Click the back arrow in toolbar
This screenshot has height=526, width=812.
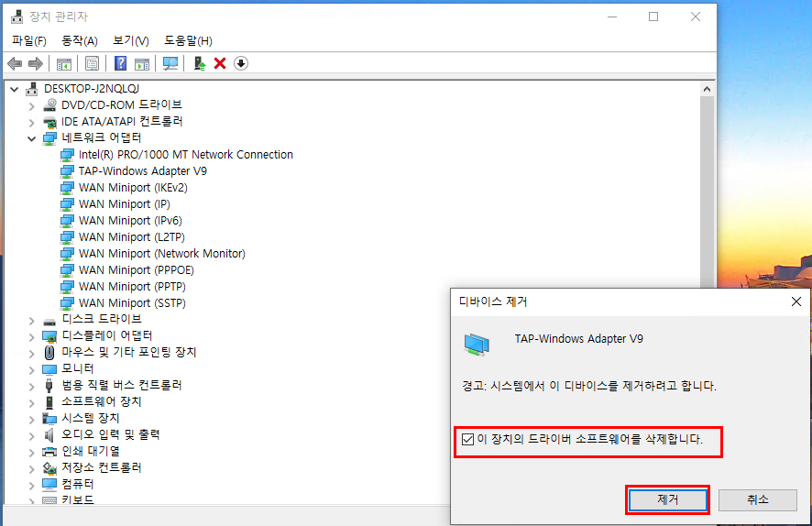(x=15, y=63)
